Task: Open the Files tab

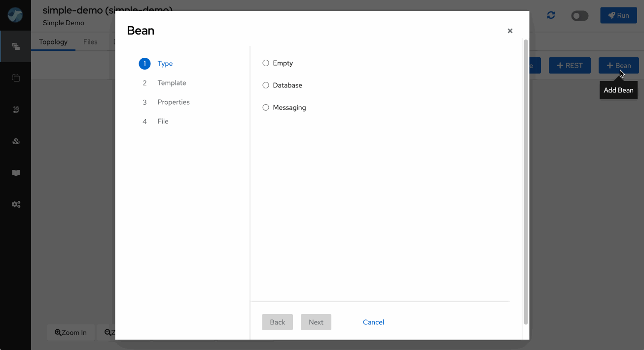Action: (x=90, y=42)
